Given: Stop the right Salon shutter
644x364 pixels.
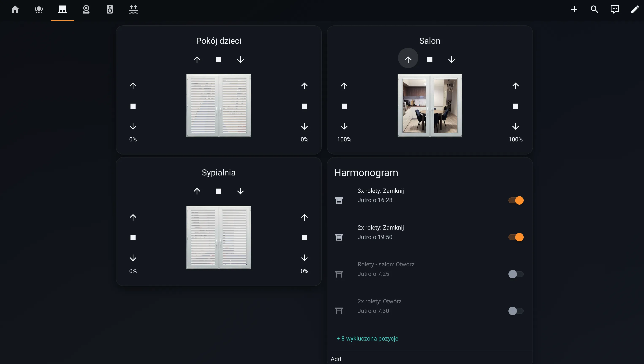Looking at the screenshot, I should 515,106.
